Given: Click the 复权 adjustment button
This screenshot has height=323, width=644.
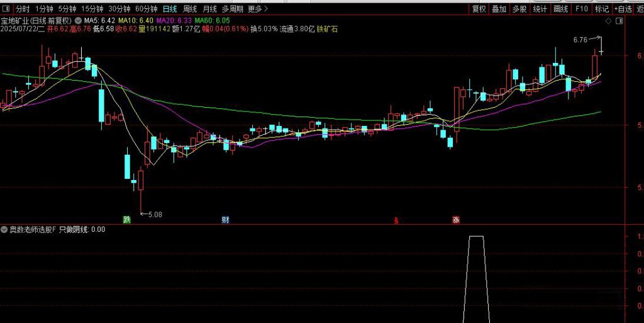Looking at the screenshot, I should click(x=479, y=9).
